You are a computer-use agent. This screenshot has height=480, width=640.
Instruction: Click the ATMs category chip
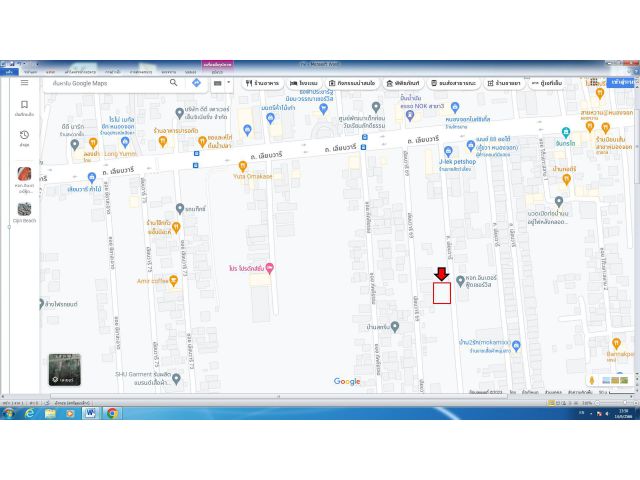(x=547, y=83)
